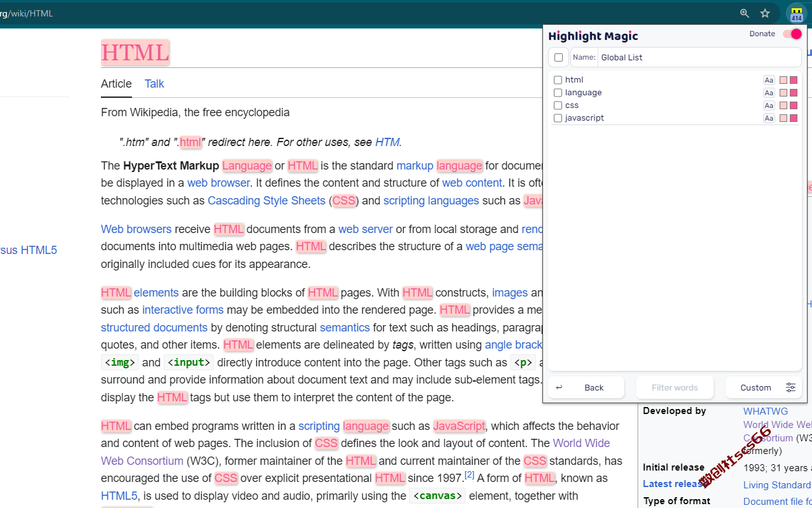Follow the scripting languages link

pos(431,201)
